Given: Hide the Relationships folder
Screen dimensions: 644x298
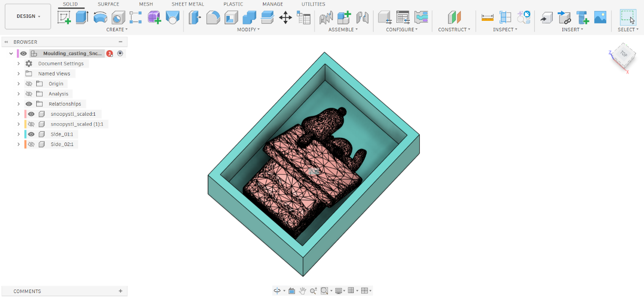Looking at the screenshot, I should pyautogui.click(x=29, y=104).
